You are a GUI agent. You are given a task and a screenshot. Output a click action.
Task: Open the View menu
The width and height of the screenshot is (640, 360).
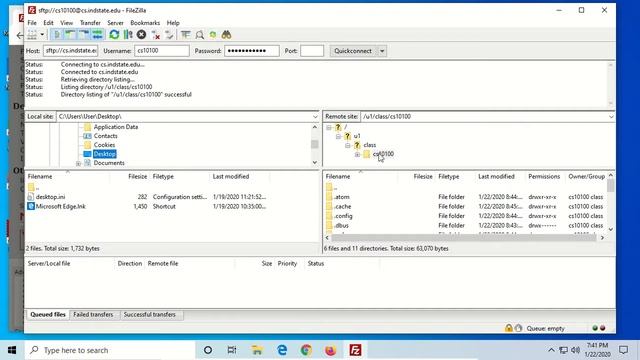pos(67,23)
